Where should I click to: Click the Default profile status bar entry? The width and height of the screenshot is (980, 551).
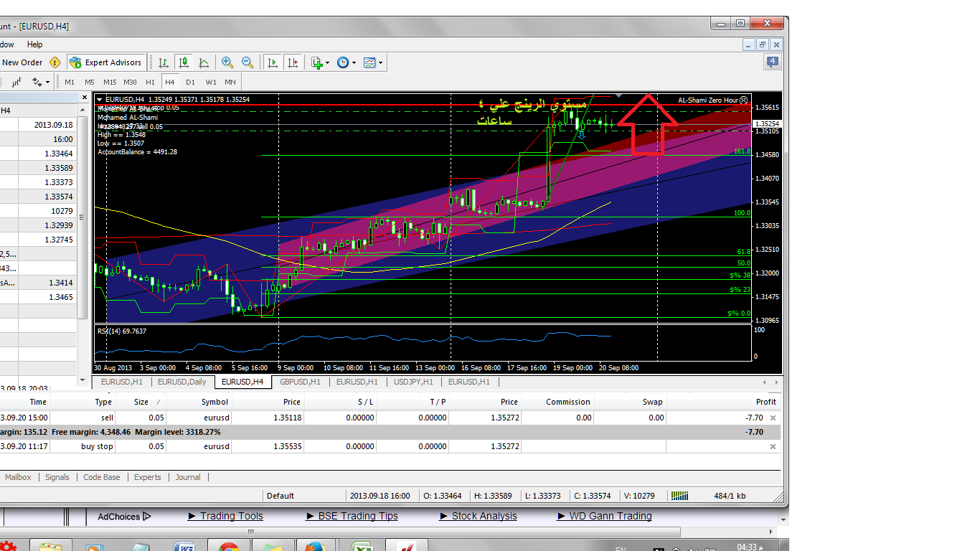point(281,496)
